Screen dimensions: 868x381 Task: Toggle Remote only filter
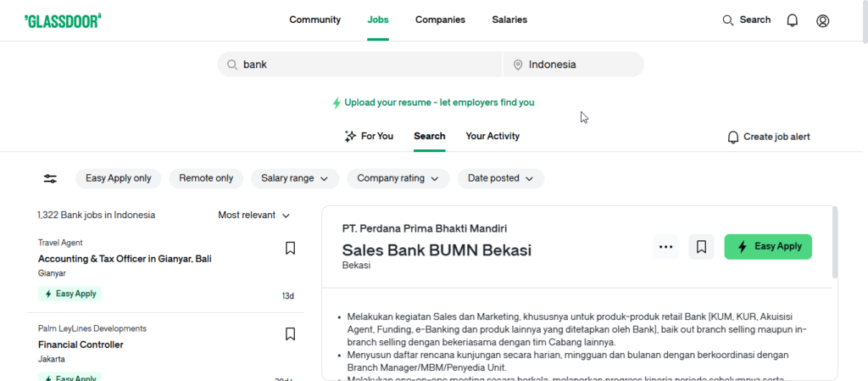tap(206, 178)
